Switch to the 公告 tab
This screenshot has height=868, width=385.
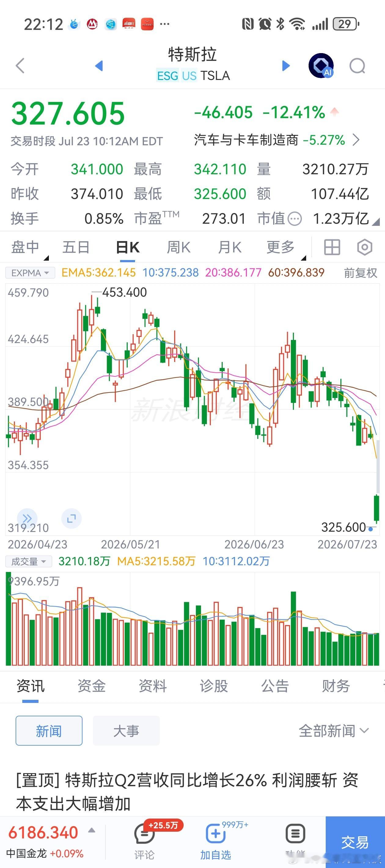pos(275,686)
